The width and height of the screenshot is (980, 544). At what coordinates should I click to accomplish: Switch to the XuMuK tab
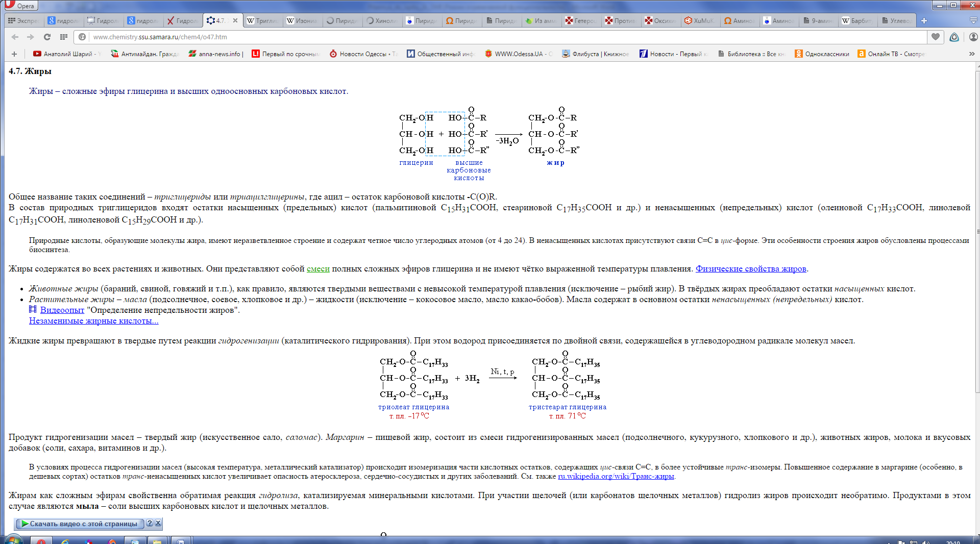point(699,21)
